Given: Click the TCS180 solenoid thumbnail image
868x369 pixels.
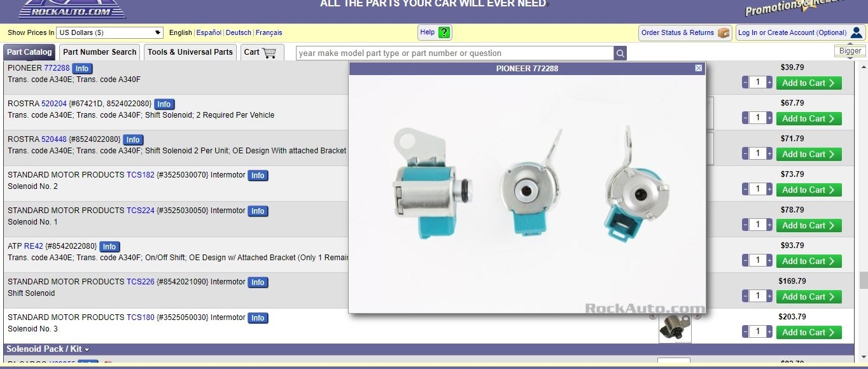Looking at the screenshot, I should [675, 328].
